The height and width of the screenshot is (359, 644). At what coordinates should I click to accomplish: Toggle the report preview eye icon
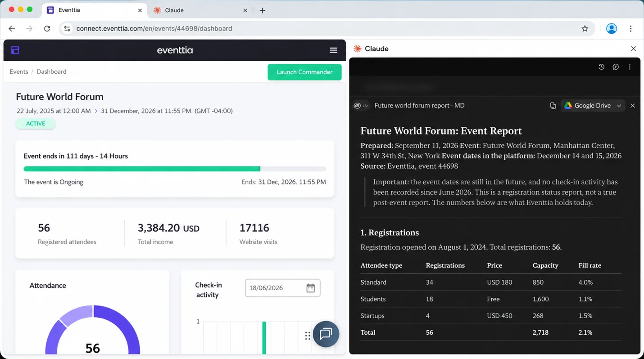[357, 106]
